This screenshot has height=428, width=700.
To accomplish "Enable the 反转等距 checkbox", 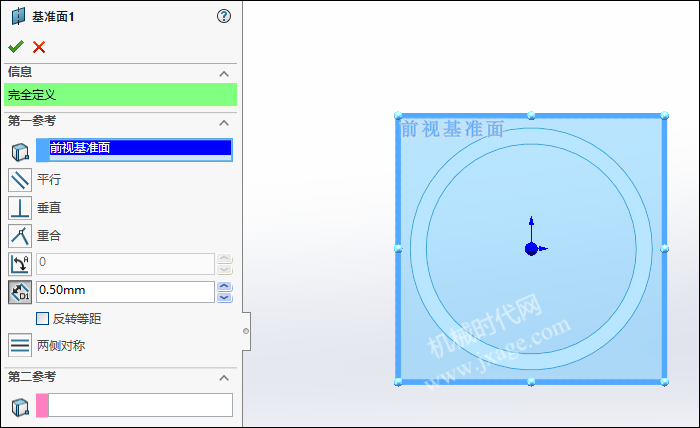I will tap(42, 319).
